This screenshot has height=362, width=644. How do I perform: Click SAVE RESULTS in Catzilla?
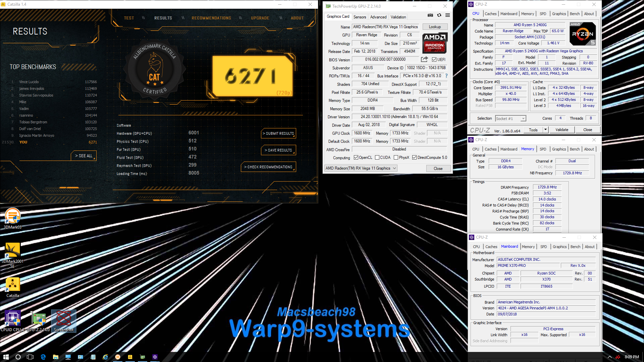click(x=278, y=150)
